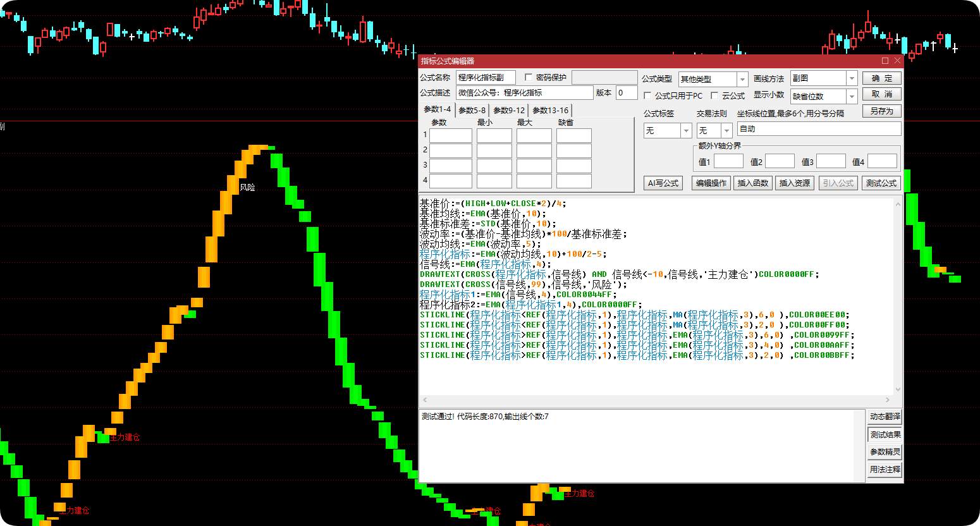Focus the 版本 number field
Viewport: 980px width, 526px height.
(627, 93)
